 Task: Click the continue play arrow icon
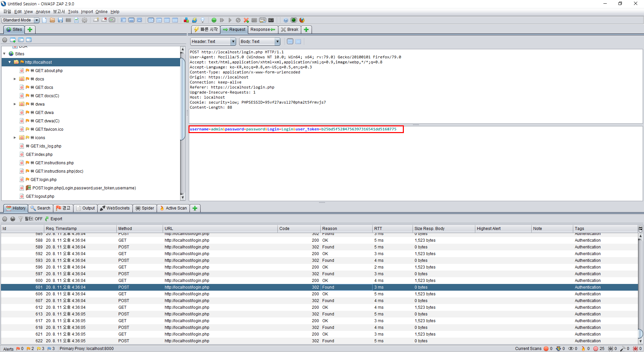230,20
